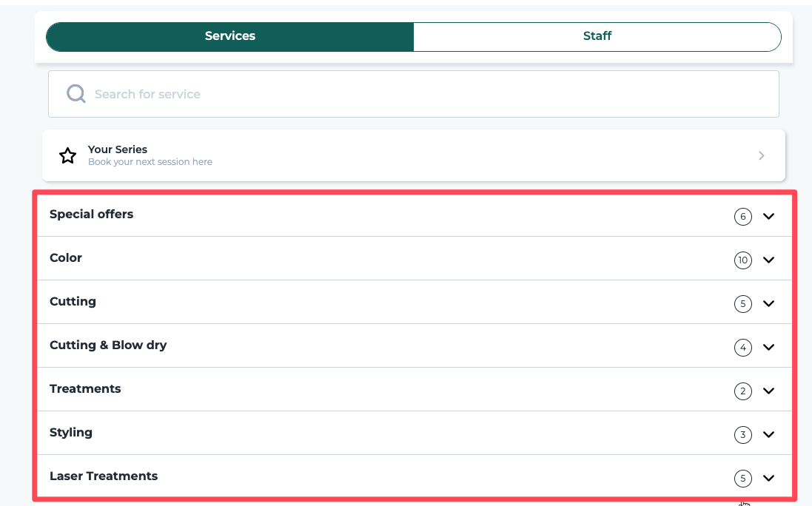Select the Cutting & Blow dry heading

[108, 345]
